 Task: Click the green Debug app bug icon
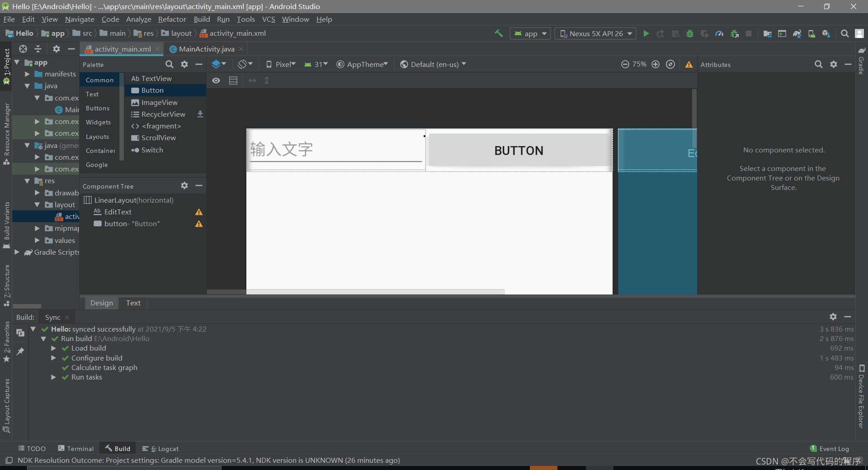tap(690, 33)
